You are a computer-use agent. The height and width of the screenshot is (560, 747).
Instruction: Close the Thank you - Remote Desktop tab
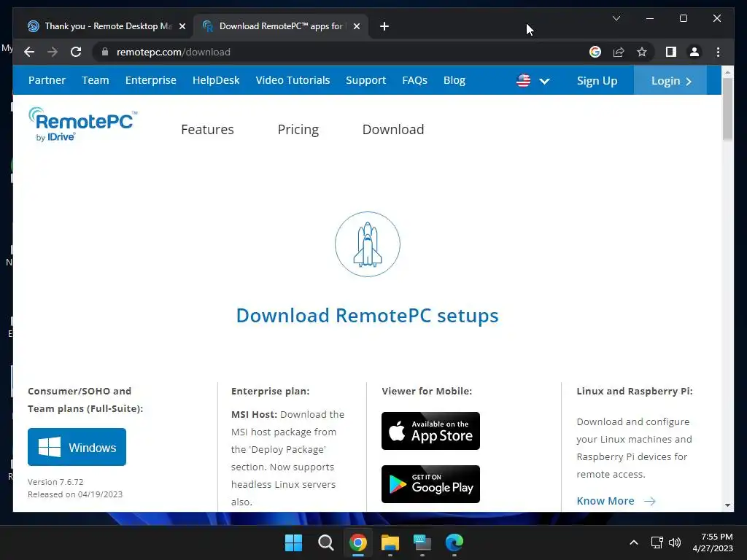182,26
